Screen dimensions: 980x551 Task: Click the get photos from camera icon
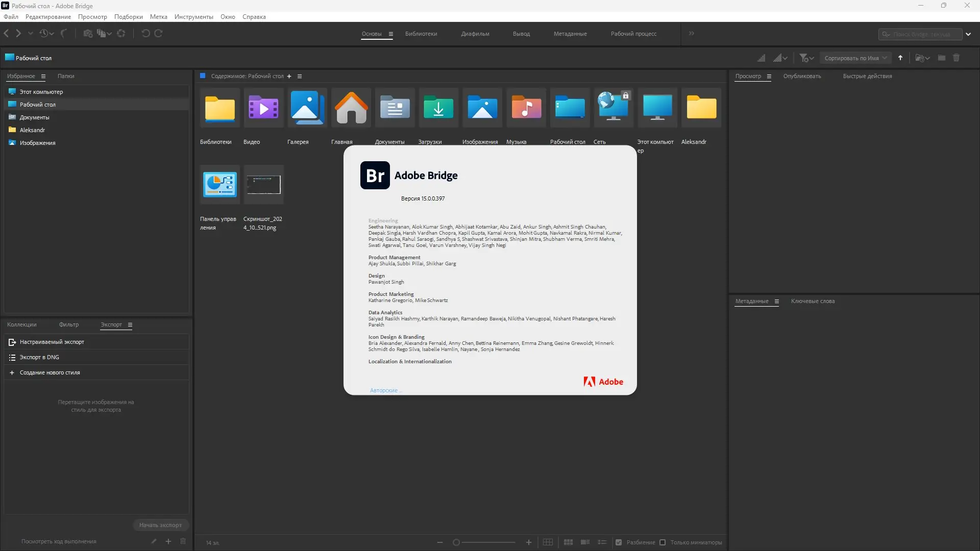(88, 34)
